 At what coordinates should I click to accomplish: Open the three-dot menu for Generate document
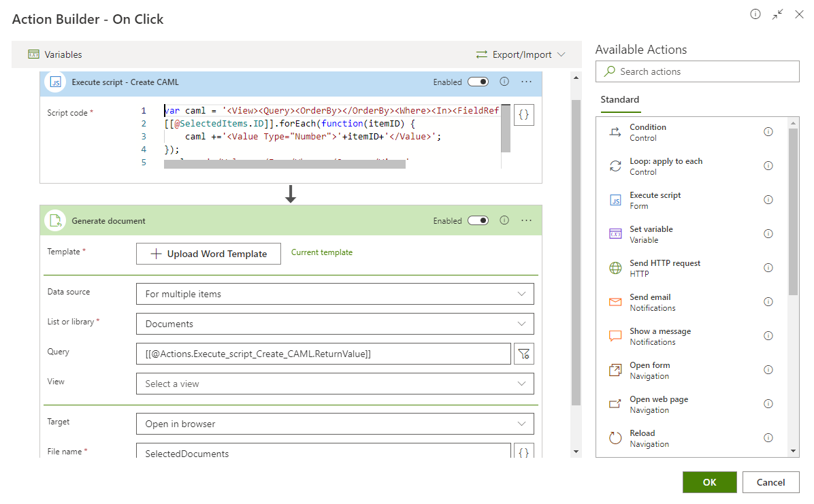point(526,220)
